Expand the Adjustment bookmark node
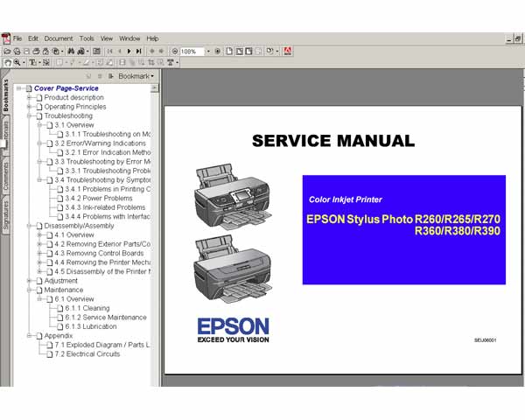 point(30,281)
